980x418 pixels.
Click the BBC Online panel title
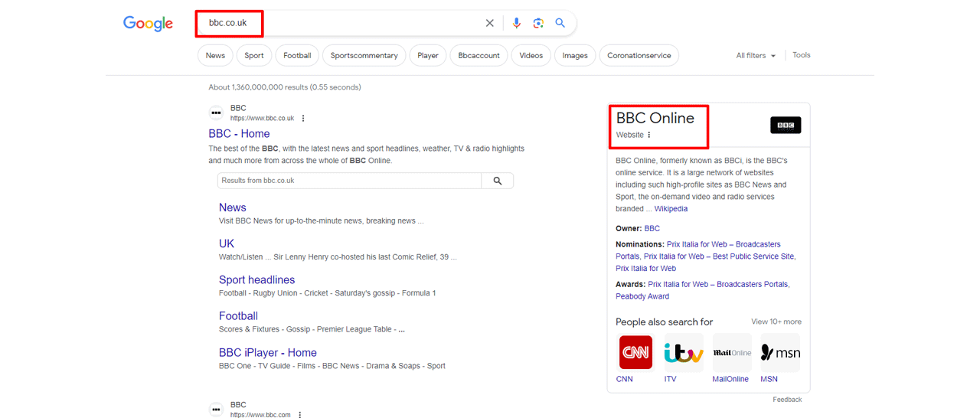click(655, 118)
